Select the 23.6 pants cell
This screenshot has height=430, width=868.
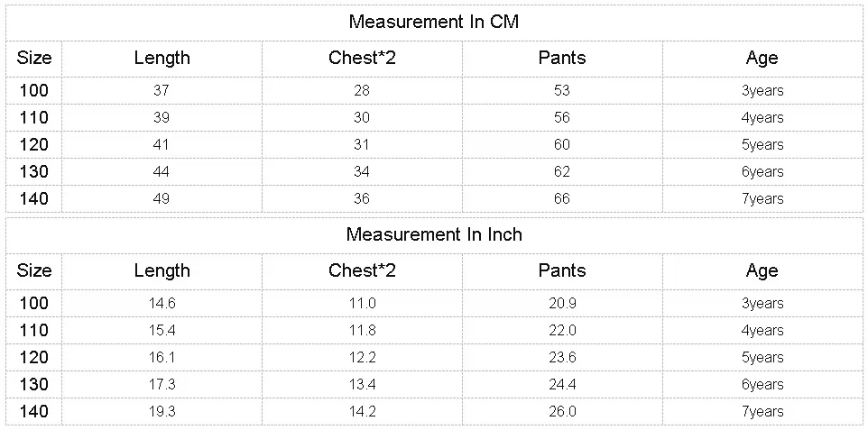[561, 357]
